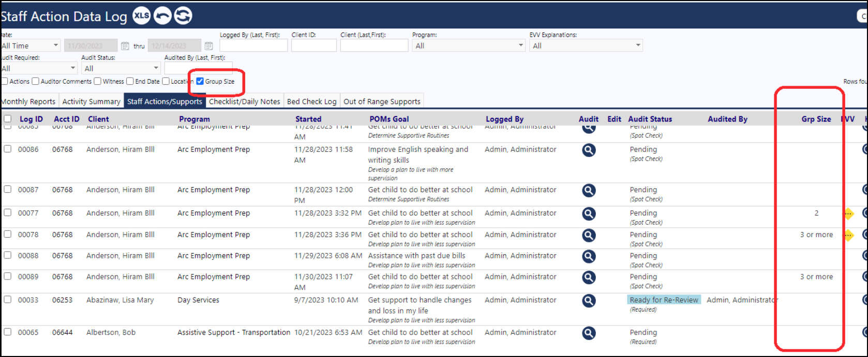
Task: Sort table by Audit Status column header
Action: pyautogui.click(x=650, y=119)
